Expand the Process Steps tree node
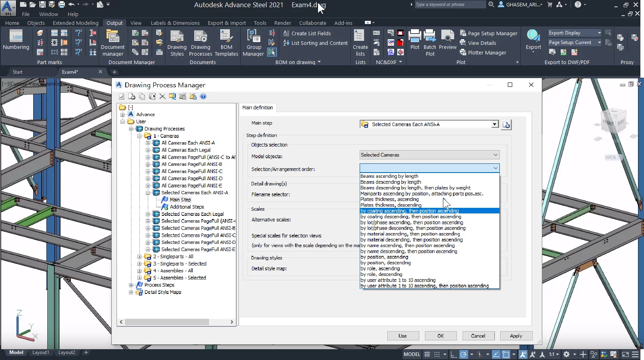644x360 pixels. tap(131, 285)
